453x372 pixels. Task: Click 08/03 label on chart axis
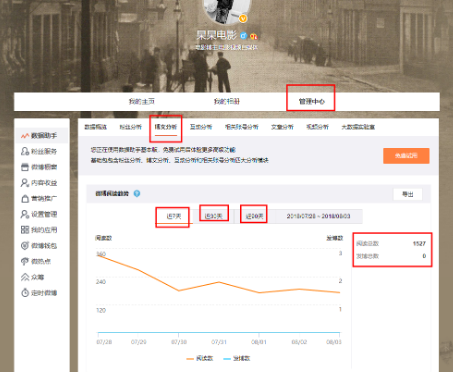click(x=333, y=342)
